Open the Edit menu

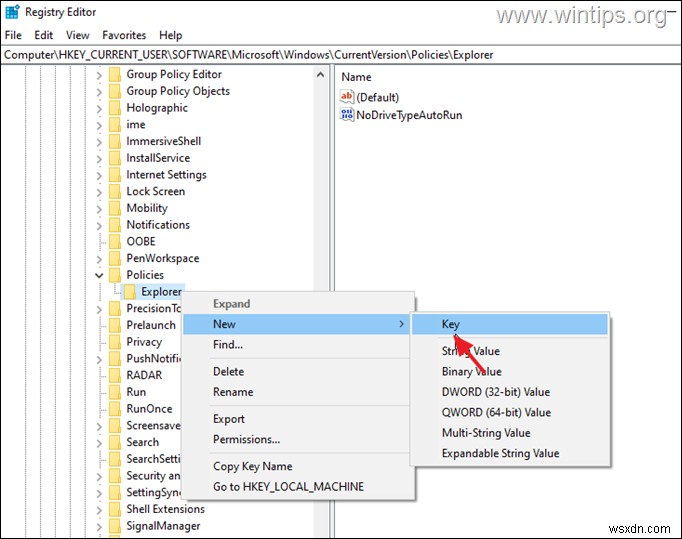coord(43,35)
